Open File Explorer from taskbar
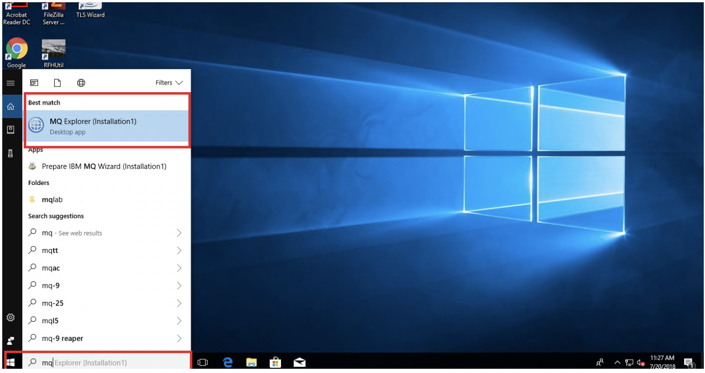Image resolution: width=705 pixels, height=373 pixels. [x=251, y=362]
